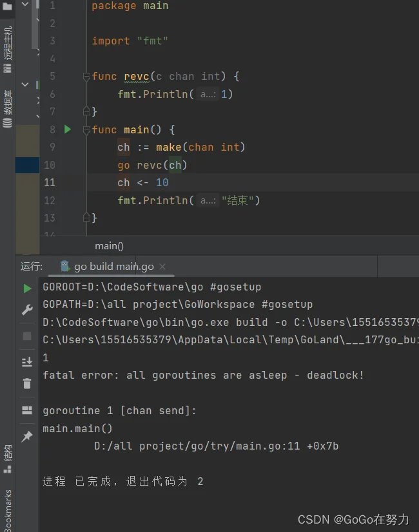Open the Bookmarks tool window
Viewport: 419px width, 532px height.
coord(8,510)
